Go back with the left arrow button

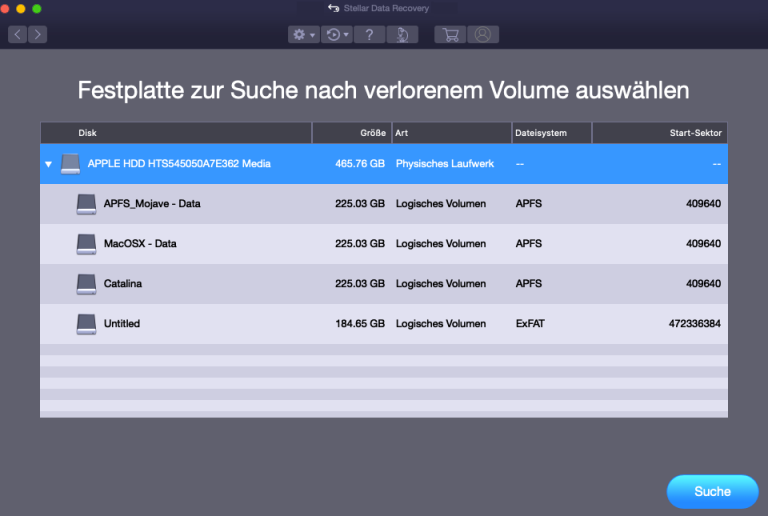click(17, 34)
